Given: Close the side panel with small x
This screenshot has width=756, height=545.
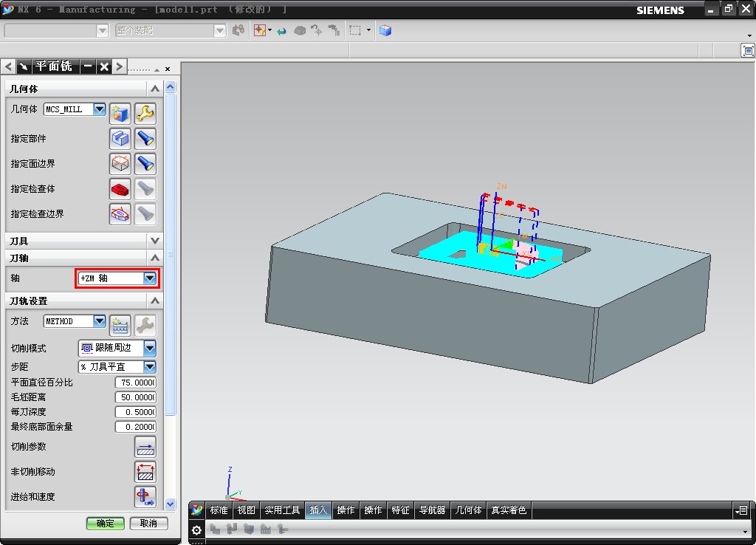Looking at the screenshot, I should click(x=168, y=69).
